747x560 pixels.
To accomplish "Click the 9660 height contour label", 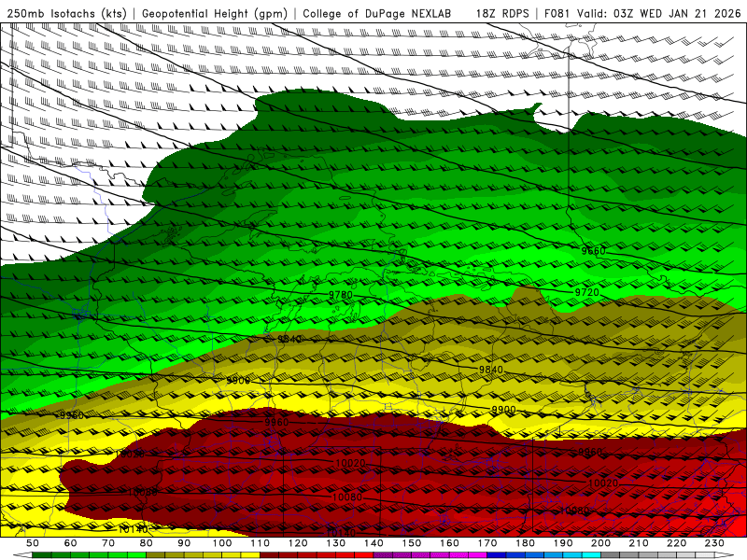I will pos(593,250).
